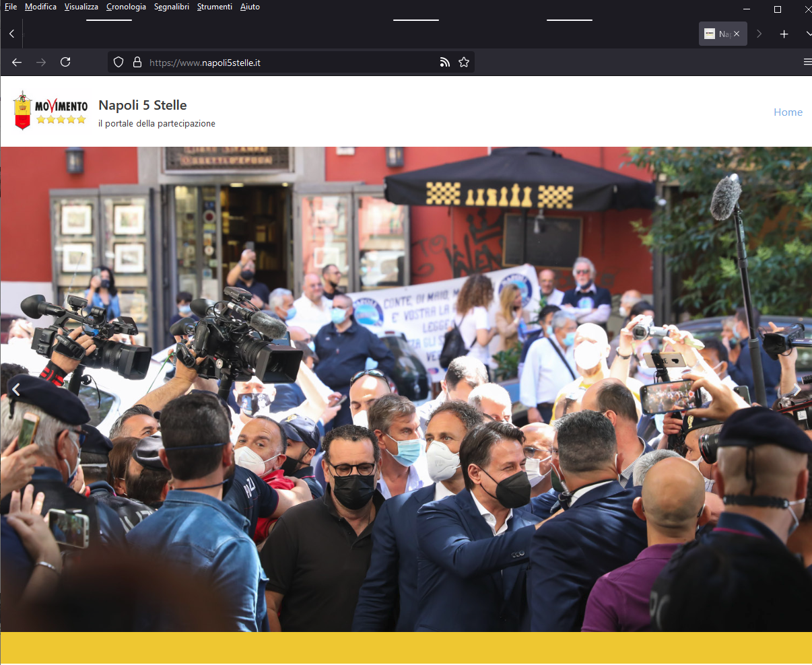The height and width of the screenshot is (665, 812).
Task: Click the RSS feed icon in address bar
Action: click(x=444, y=63)
